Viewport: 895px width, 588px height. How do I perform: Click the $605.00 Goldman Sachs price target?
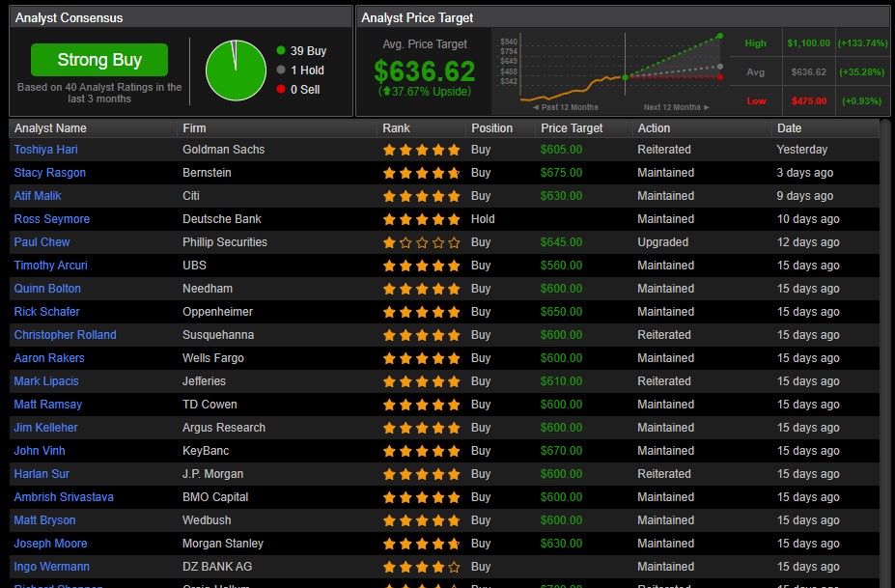coord(562,150)
